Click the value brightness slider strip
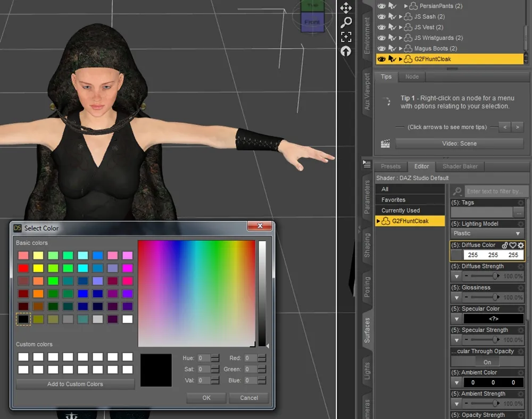This screenshot has height=419, width=532. tap(262, 294)
